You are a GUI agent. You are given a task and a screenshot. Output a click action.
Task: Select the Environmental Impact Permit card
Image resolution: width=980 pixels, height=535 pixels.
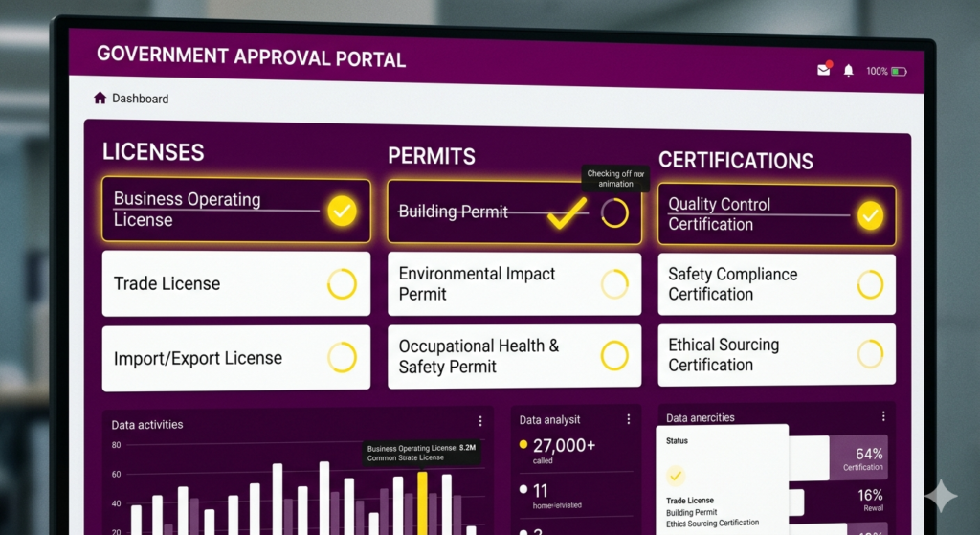[514, 283]
